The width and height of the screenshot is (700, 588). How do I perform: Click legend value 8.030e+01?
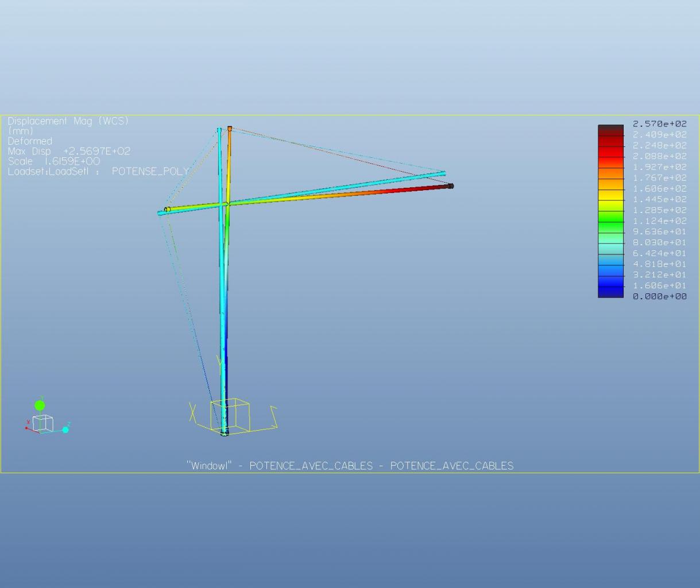(659, 242)
